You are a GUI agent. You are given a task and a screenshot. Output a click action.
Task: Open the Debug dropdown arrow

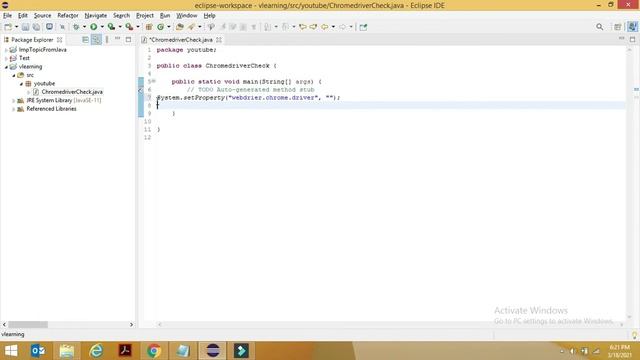click(x=84, y=27)
